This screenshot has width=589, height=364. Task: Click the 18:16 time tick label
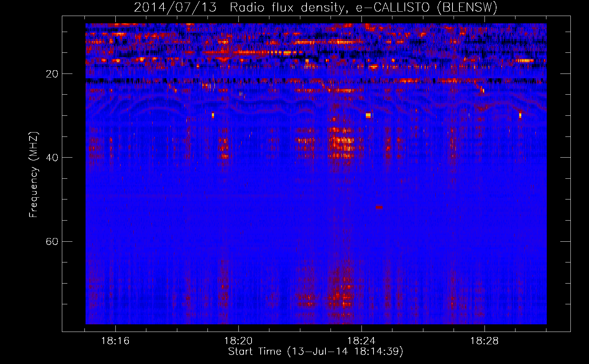pos(115,341)
